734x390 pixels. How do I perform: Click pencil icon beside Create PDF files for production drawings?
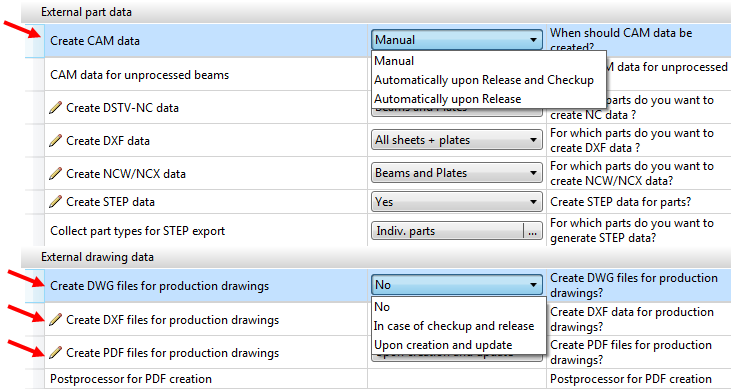(x=55, y=353)
